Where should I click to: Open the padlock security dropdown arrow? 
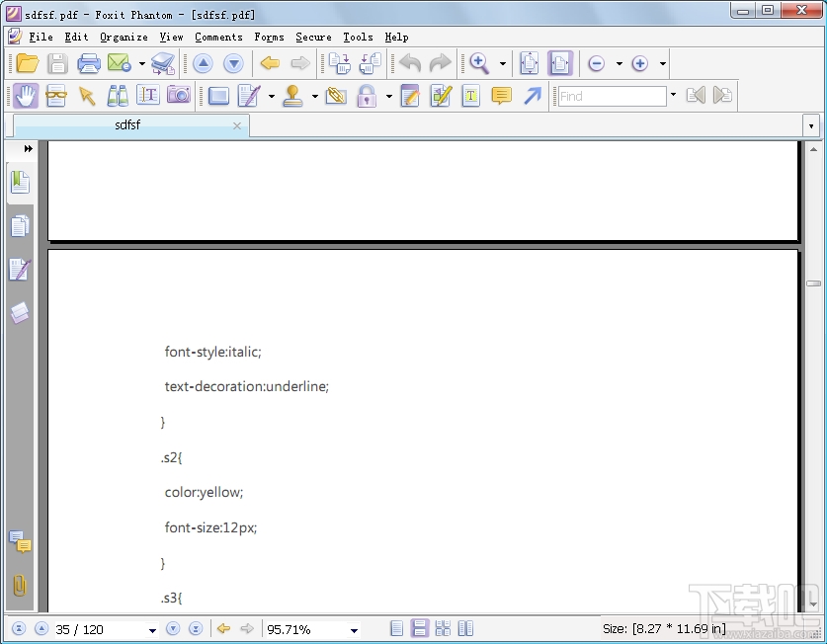388,96
